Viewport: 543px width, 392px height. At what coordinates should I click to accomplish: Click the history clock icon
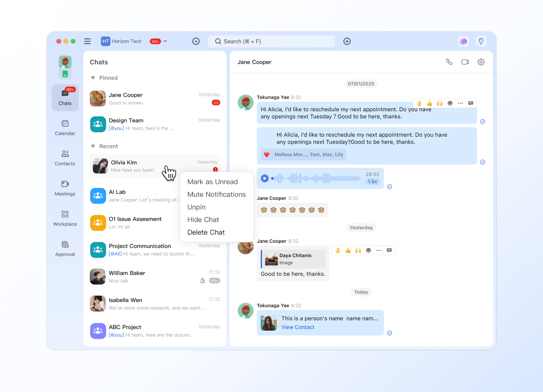(x=196, y=41)
